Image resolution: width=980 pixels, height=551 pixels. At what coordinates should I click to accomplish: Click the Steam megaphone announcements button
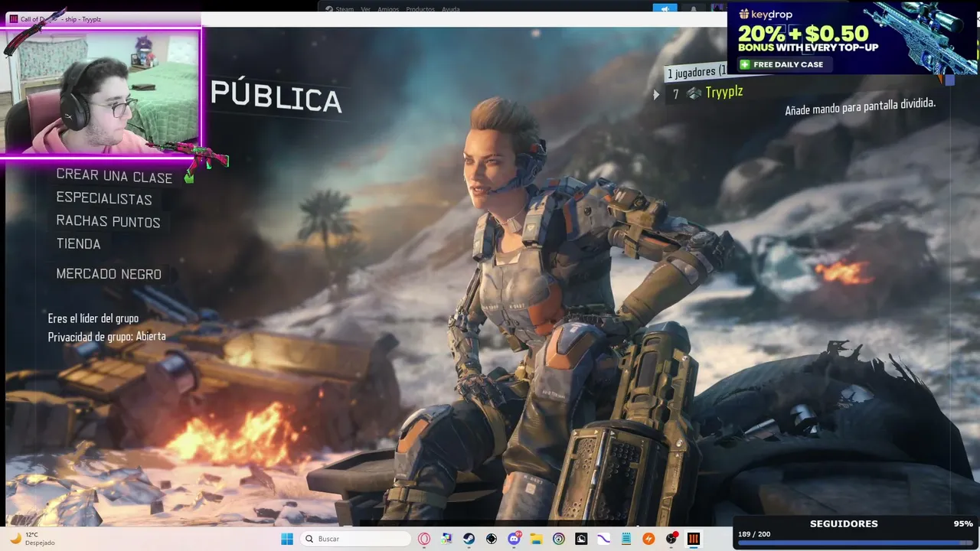click(x=665, y=8)
